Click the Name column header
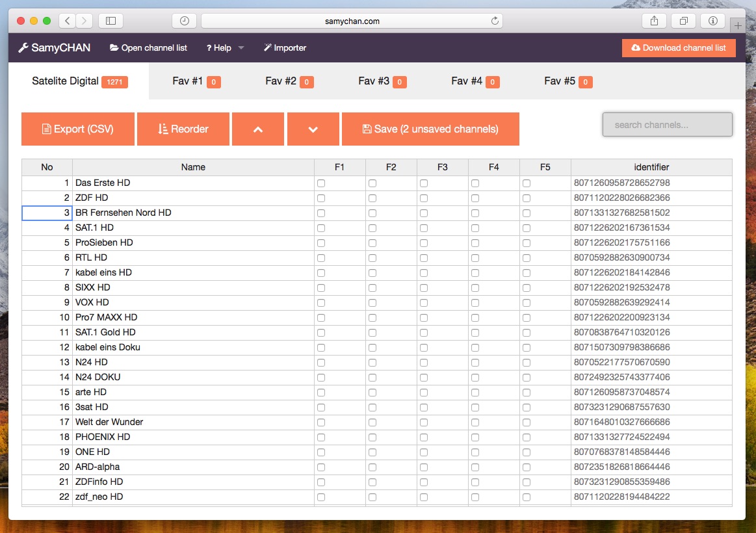The width and height of the screenshot is (756, 533). point(193,167)
